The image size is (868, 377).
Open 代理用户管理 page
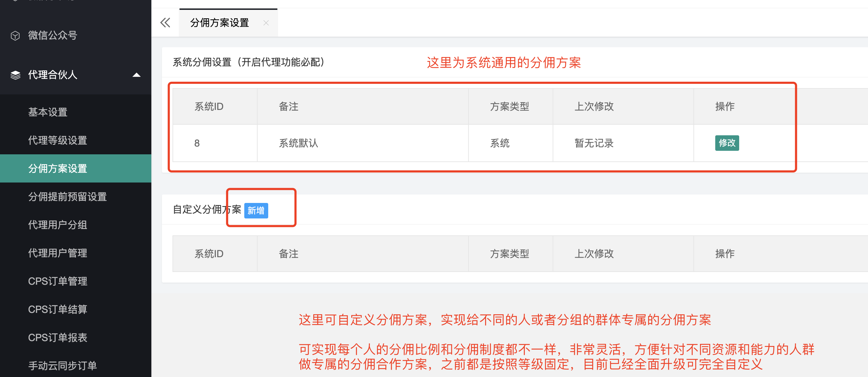(57, 253)
